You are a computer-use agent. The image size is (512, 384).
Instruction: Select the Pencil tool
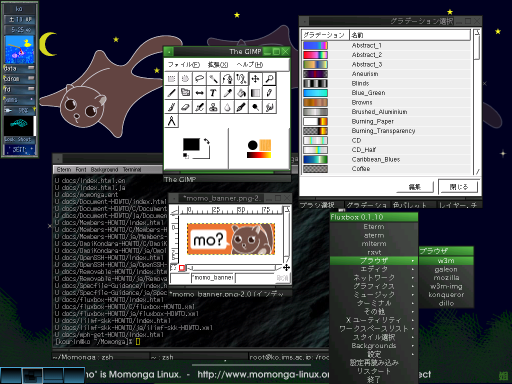[269, 93]
